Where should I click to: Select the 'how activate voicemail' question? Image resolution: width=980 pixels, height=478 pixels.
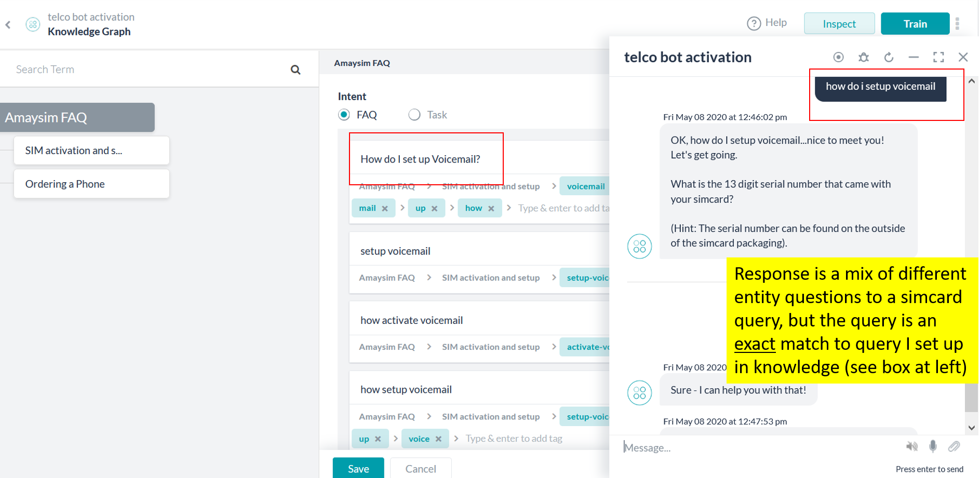pos(411,320)
